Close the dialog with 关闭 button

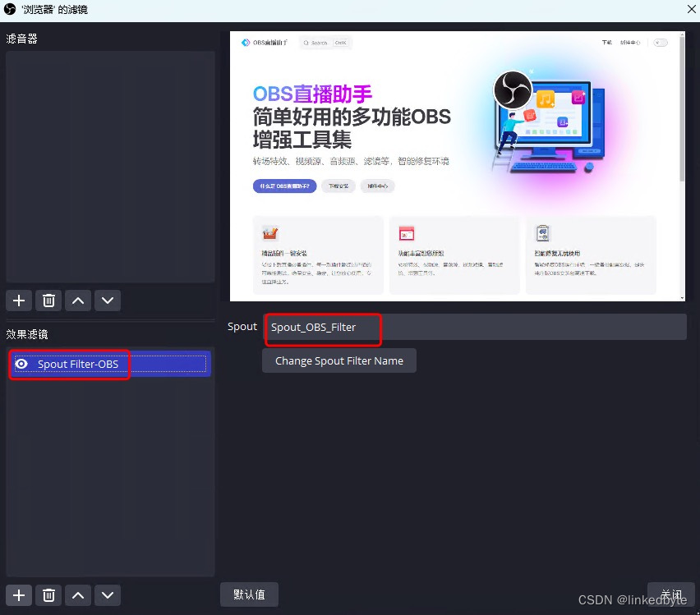(x=671, y=594)
